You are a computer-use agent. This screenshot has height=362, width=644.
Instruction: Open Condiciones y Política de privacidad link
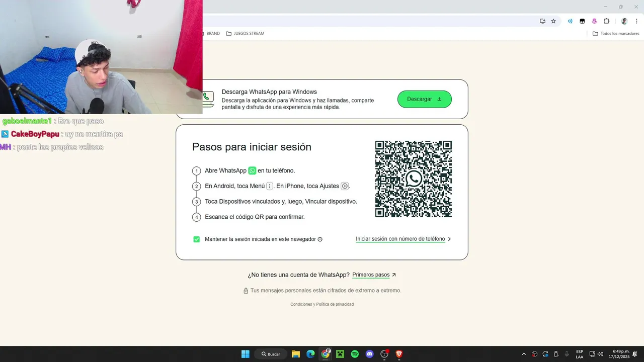coord(322,304)
